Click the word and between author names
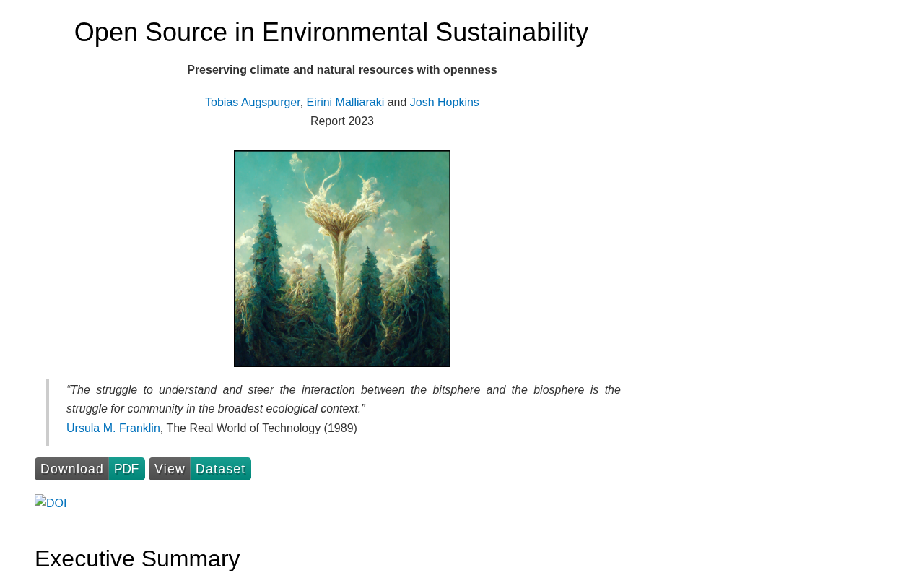Screen dimensions: 924x578 [397, 103]
